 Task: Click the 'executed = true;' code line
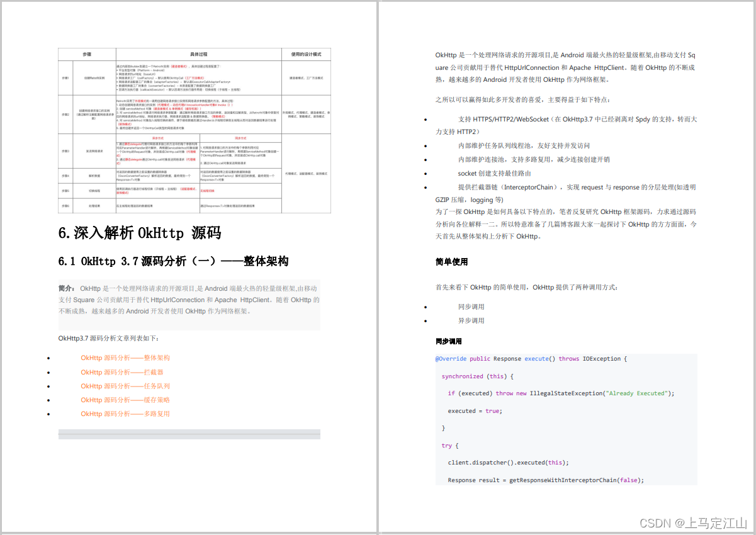(475, 411)
